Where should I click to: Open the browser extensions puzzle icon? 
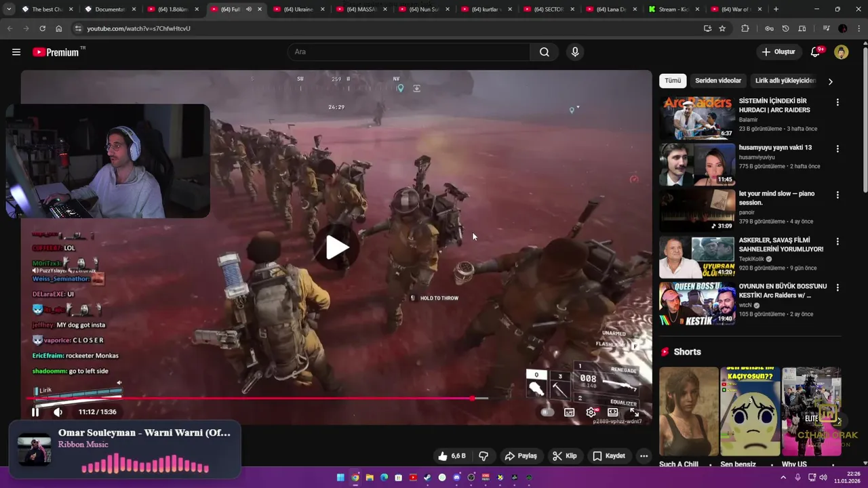click(x=745, y=28)
